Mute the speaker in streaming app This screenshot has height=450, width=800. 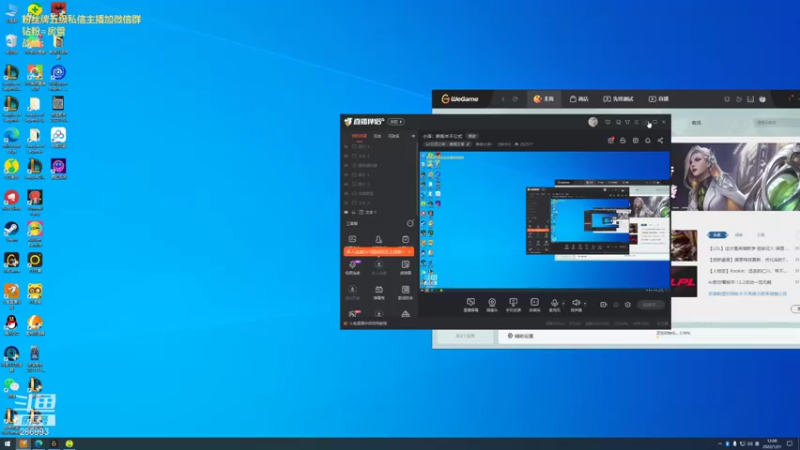tap(576, 305)
